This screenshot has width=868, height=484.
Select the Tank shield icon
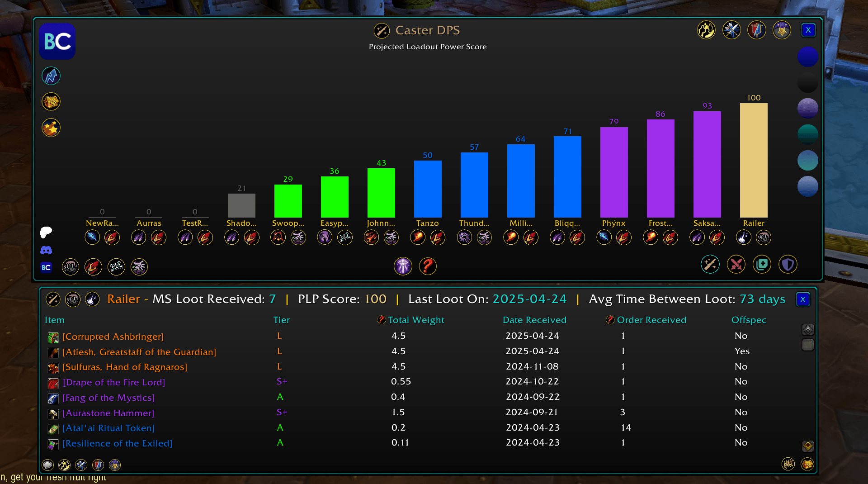(788, 265)
